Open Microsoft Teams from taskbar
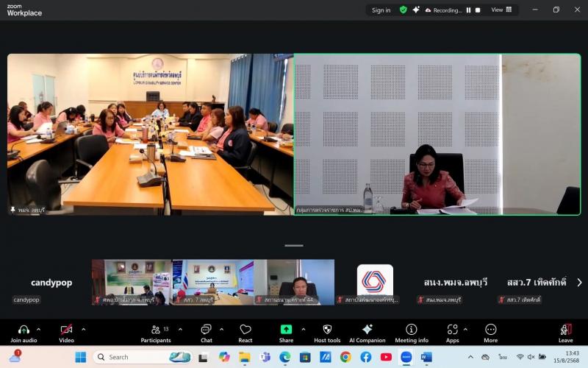Viewport: 588px width, 368px height. coord(265,357)
